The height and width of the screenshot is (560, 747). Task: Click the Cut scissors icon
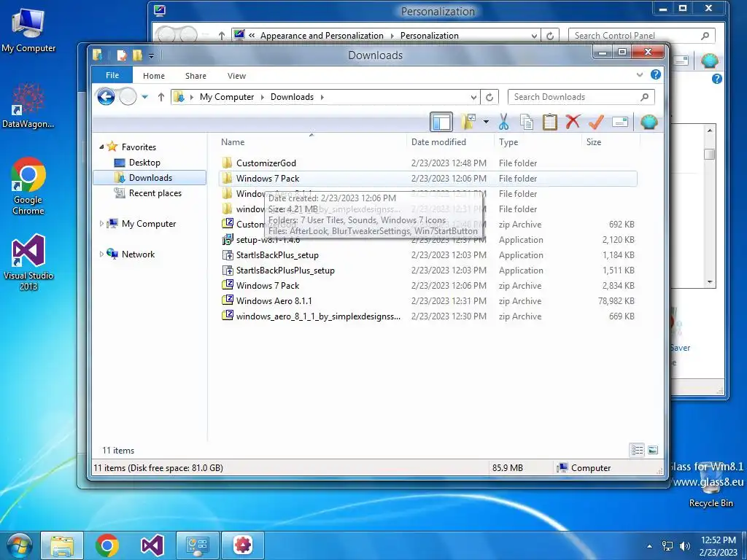click(x=503, y=122)
